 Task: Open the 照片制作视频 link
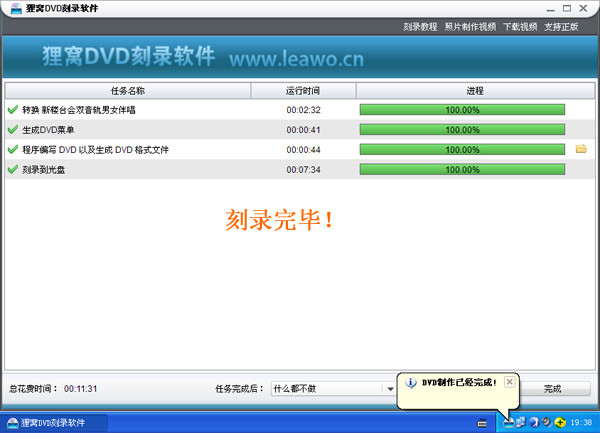coord(470,27)
